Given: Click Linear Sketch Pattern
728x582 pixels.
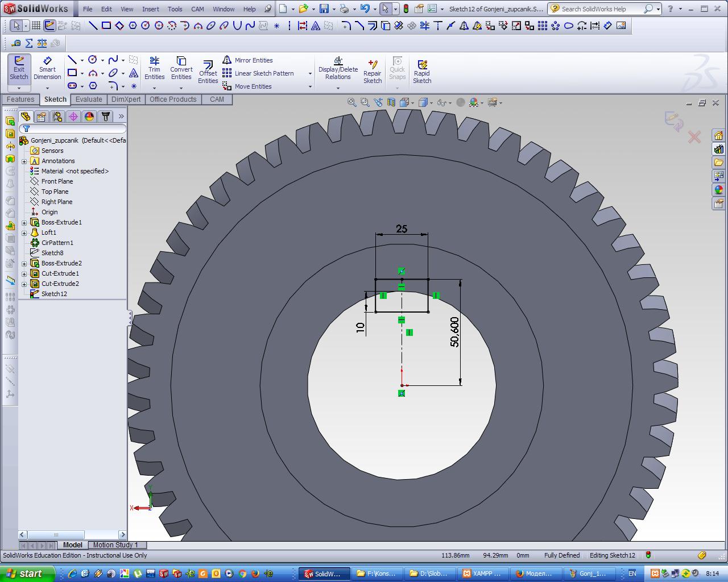Looking at the screenshot, I should tap(258, 73).
